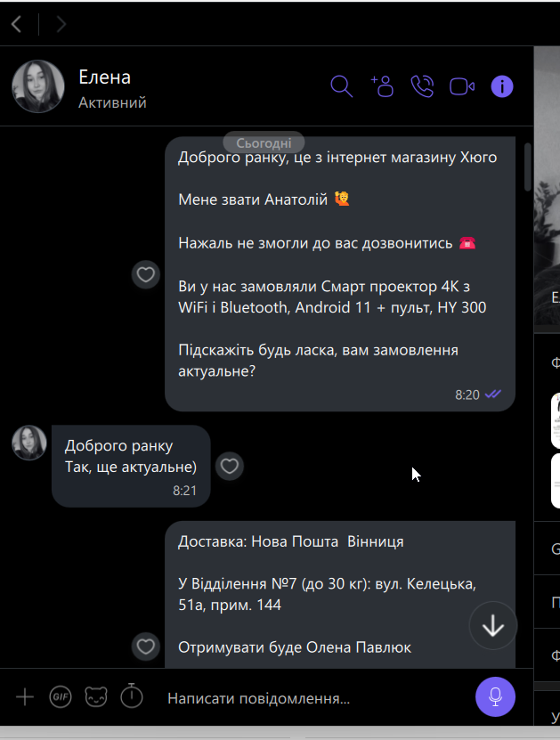Like the Нова Пошта delivery message
Image resolution: width=560 pixels, height=740 pixels.
tap(146, 646)
